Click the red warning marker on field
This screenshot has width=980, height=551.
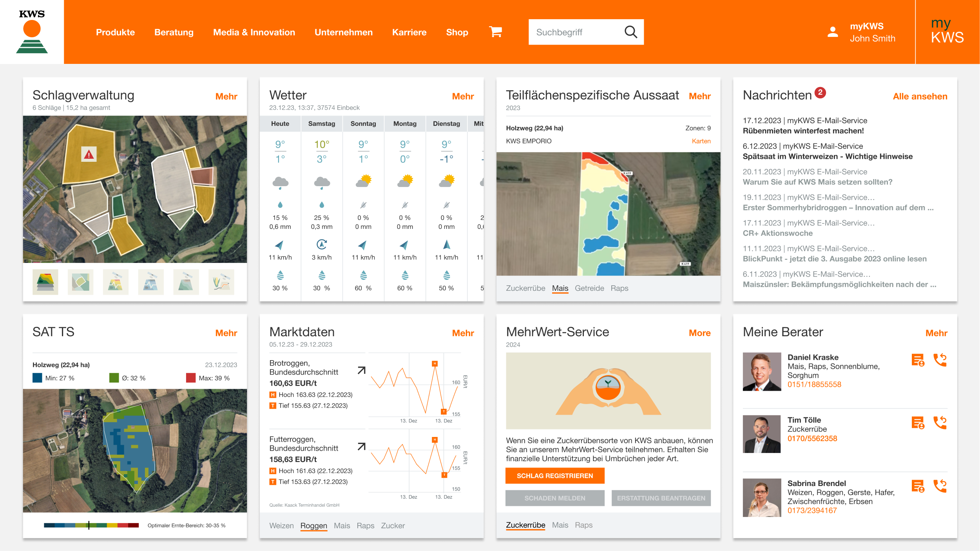pos(89,154)
